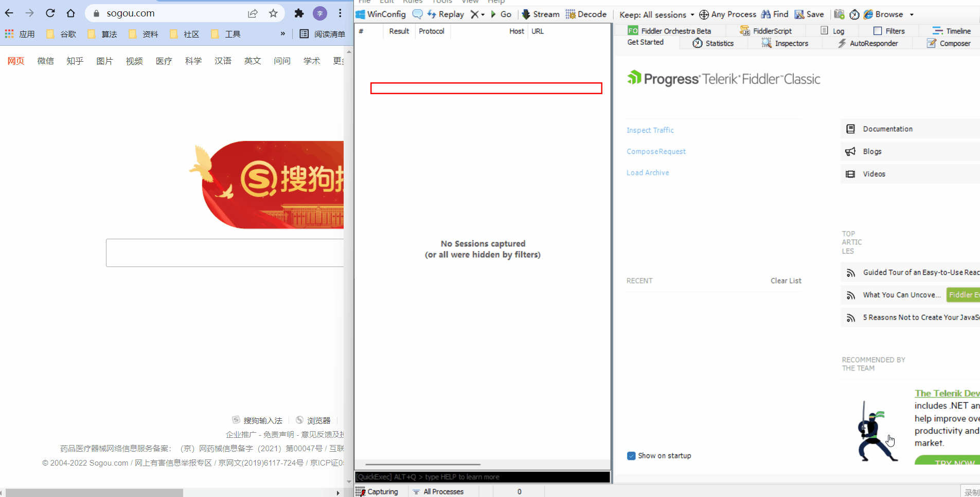Share the page via address bar icon
The width and height of the screenshot is (980, 497).
tap(253, 13)
